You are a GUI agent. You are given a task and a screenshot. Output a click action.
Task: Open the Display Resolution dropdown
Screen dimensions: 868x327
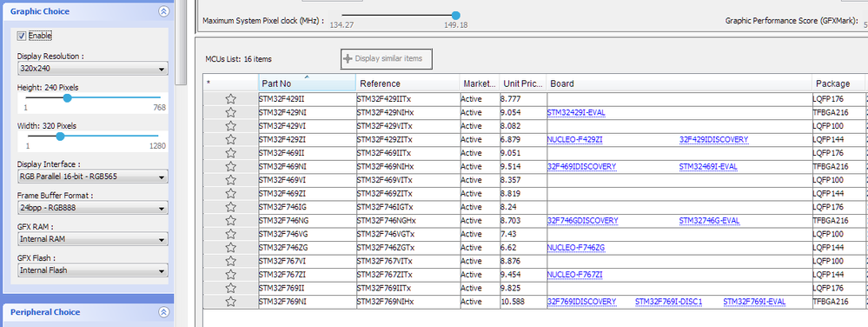click(x=92, y=70)
